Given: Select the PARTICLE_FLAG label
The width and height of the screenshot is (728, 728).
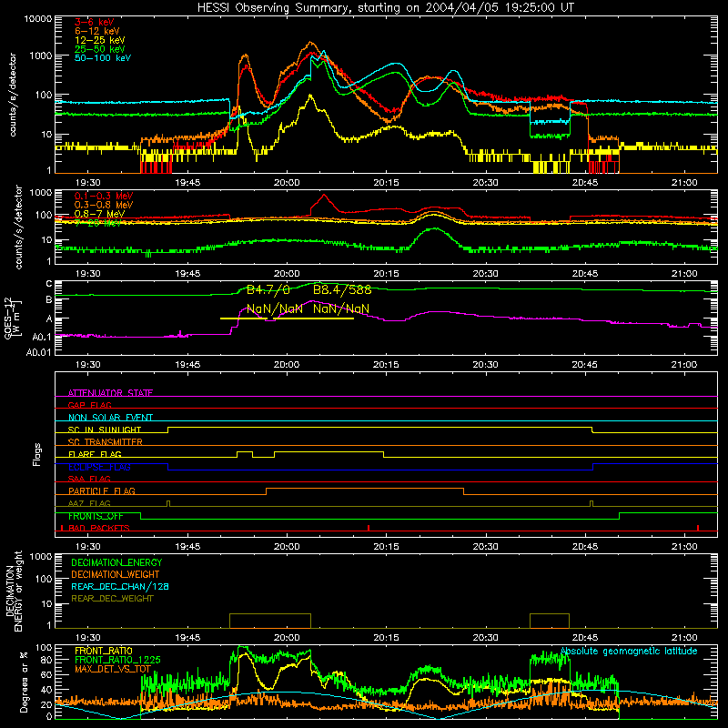Looking at the screenshot, I should click(x=102, y=490).
